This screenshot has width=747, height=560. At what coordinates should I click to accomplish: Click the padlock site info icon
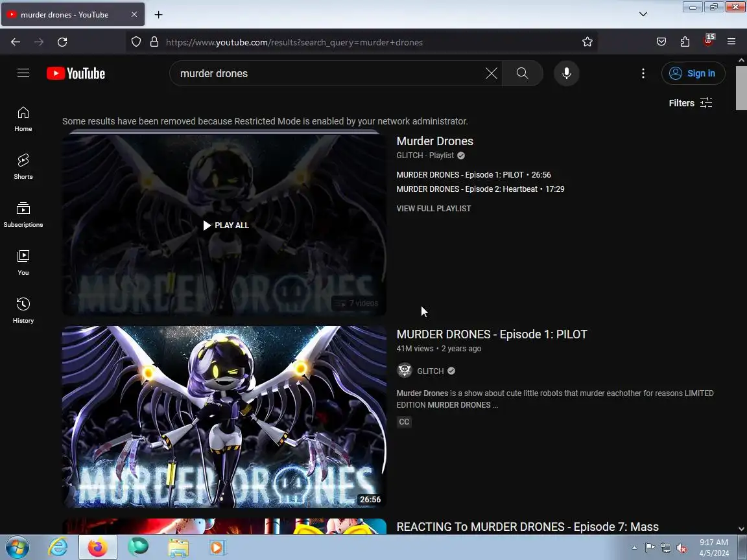[154, 42]
